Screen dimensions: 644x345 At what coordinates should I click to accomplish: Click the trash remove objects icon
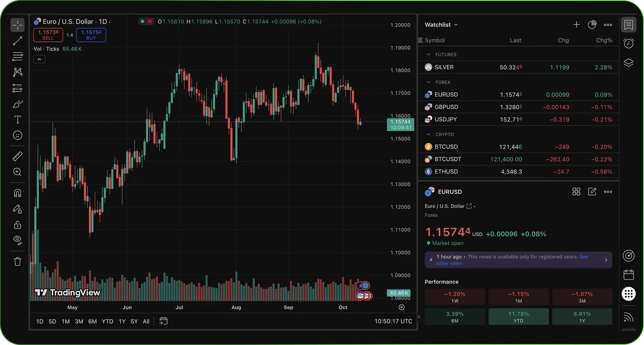click(x=17, y=261)
